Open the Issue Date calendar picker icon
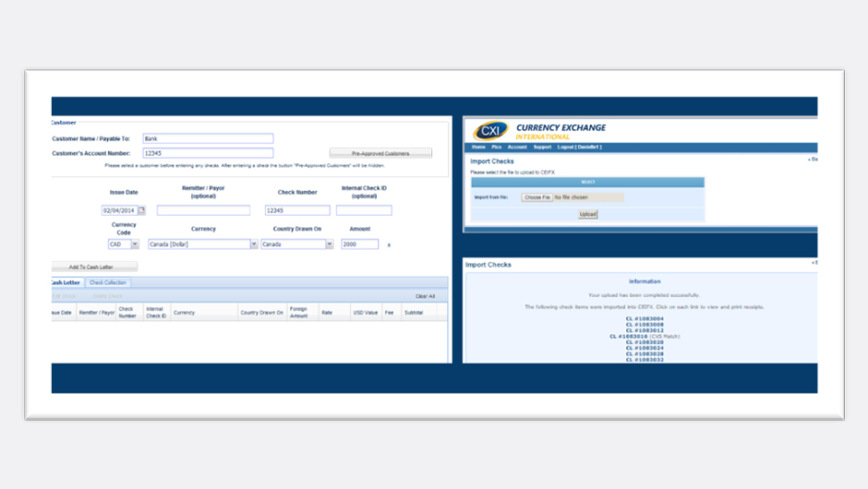 [x=141, y=210]
